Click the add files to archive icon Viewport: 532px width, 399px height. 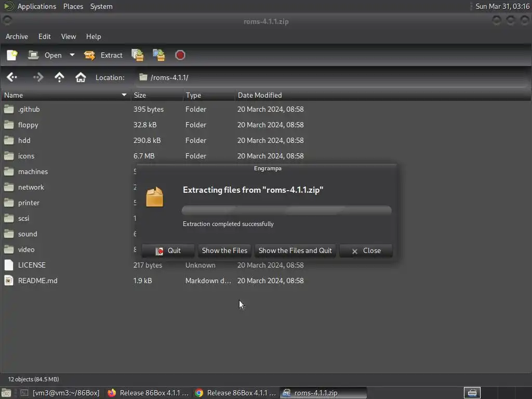tap(138, 55)
